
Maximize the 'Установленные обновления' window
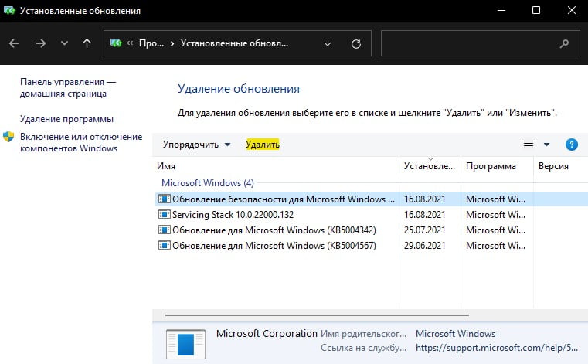[x=536, y=10]
